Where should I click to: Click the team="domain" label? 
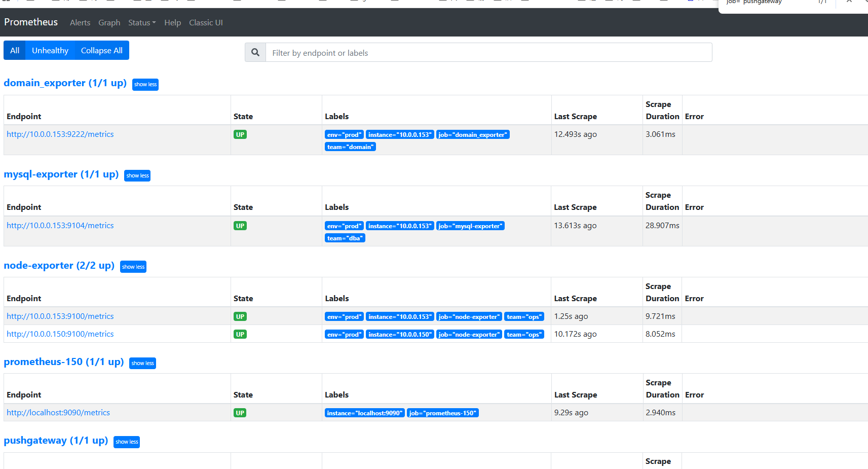(x=350, y=147)
